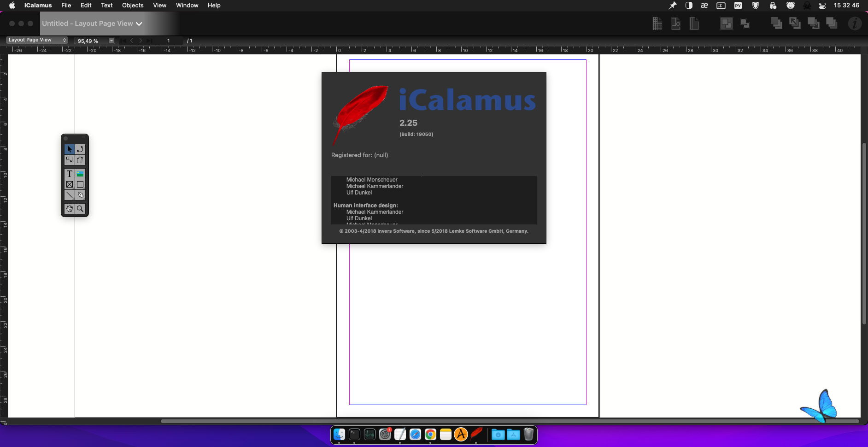The image size is (868, 447).
Task: Click the page-with-shapes layout toolbar icon
Action: click(676, 24)
